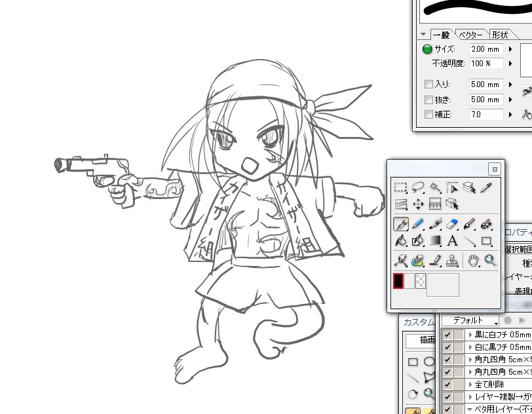Select the blue pencil tool
The height and width of the screenshot is (414, 532).
[418, 224]
